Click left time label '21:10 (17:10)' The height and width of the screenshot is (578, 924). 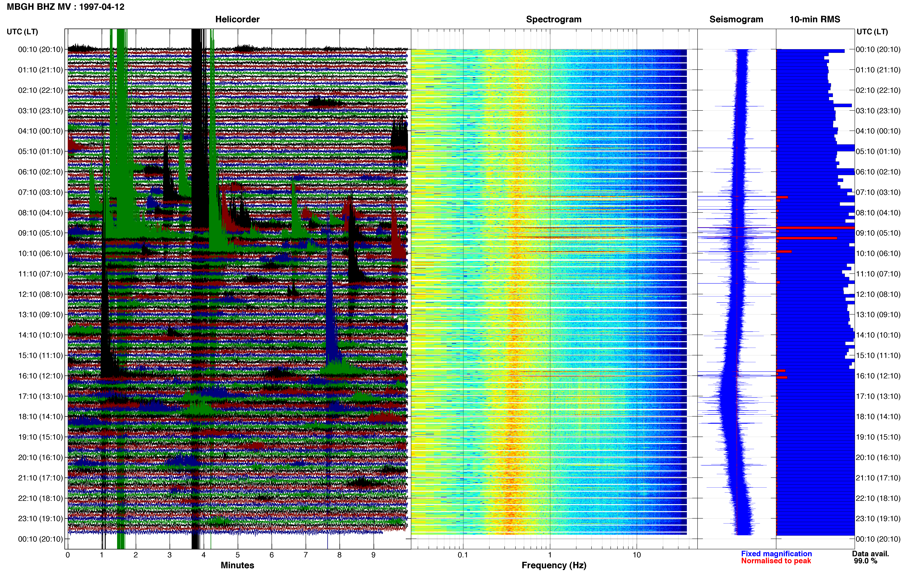click(x=41, y=478)
